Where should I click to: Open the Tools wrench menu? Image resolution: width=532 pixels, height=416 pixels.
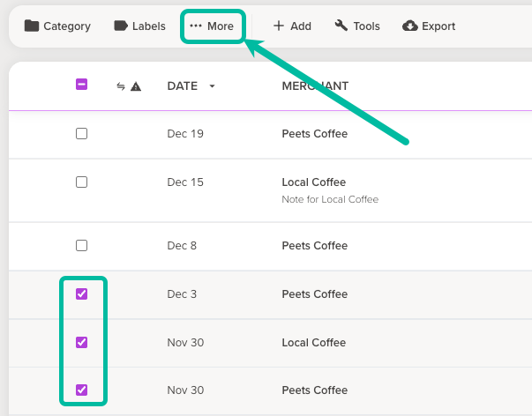(357, 26)
